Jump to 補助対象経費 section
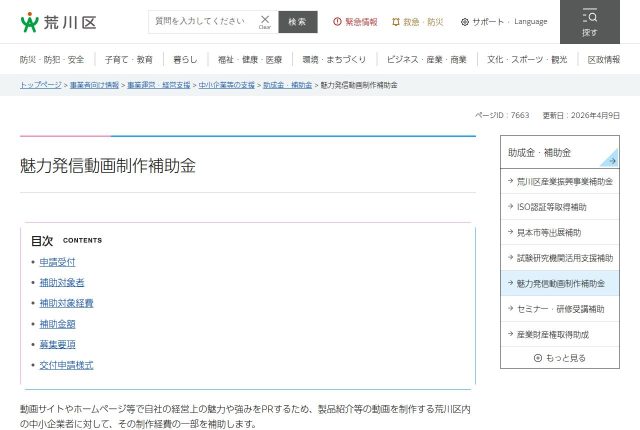 (66, 303)
